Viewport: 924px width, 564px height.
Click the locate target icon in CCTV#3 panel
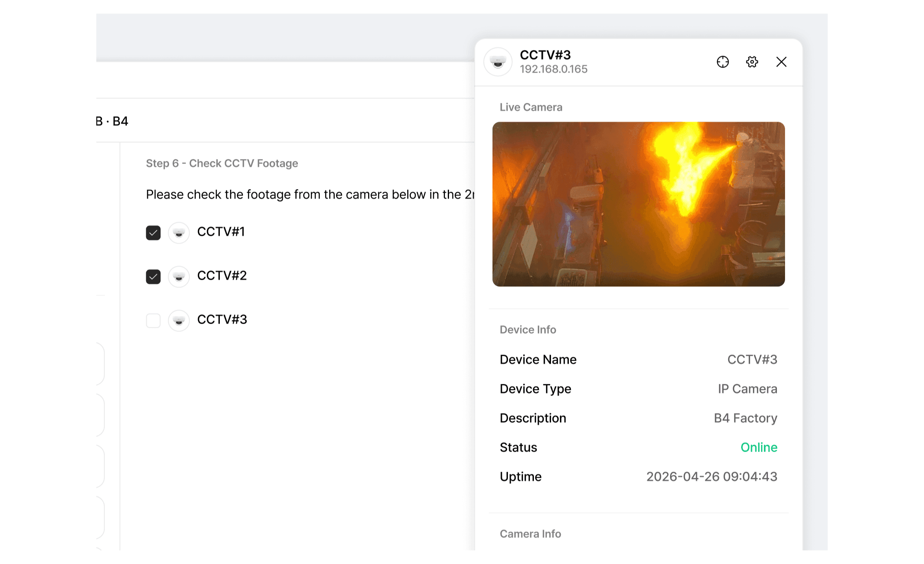722,62
